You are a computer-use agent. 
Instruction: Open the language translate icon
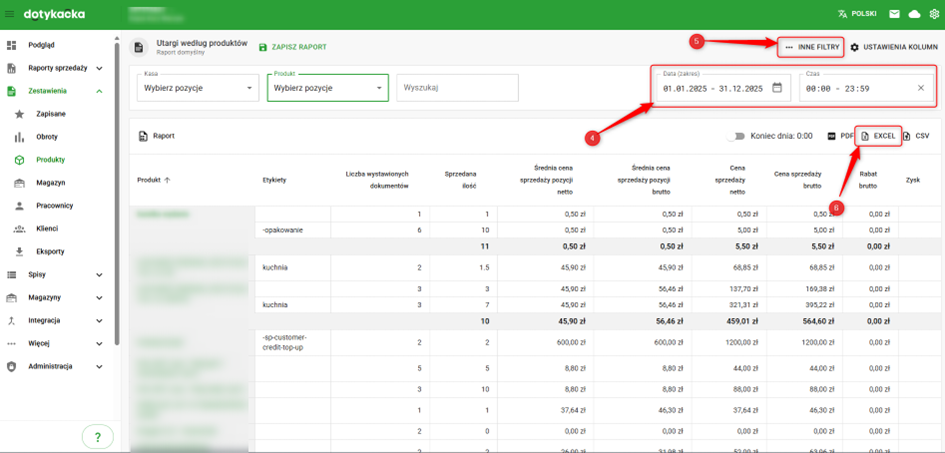click(842, 14)
